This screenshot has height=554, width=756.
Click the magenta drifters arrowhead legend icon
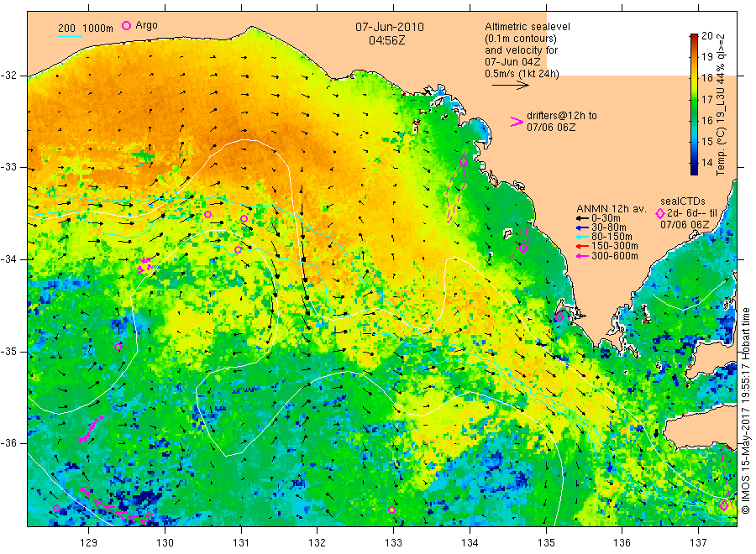pyautogui.click(x=517, y=122)
